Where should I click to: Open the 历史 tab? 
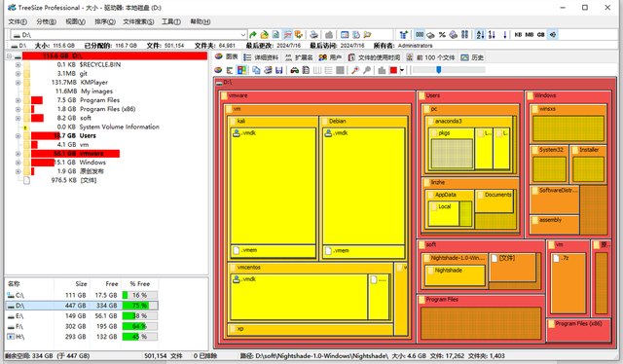coord(472,57)
